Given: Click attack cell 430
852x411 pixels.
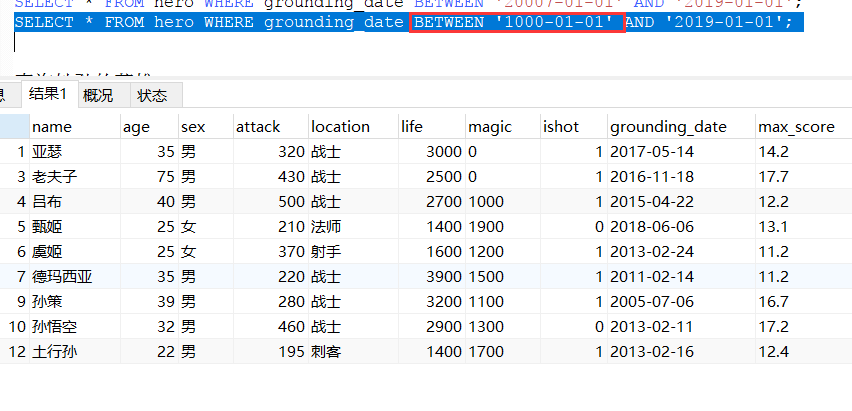Looking at the screenshot, I should point(271,177).
